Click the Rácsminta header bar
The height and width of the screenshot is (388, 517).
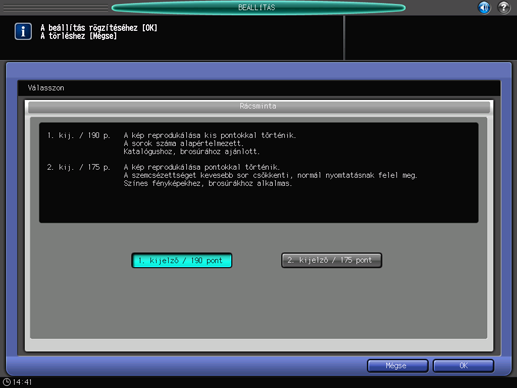tap(258, 106)
